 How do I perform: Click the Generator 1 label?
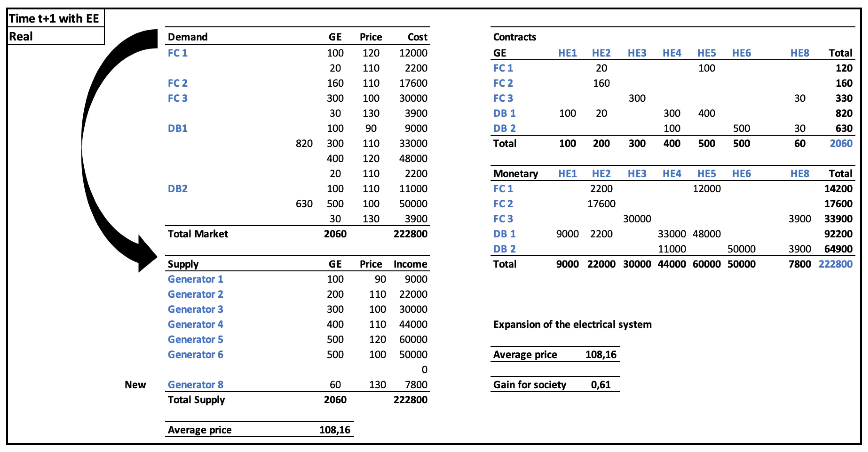point(195,279)
